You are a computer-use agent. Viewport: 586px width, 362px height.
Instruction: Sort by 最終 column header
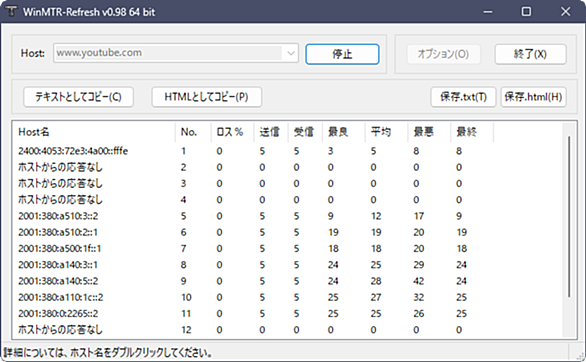472,132
